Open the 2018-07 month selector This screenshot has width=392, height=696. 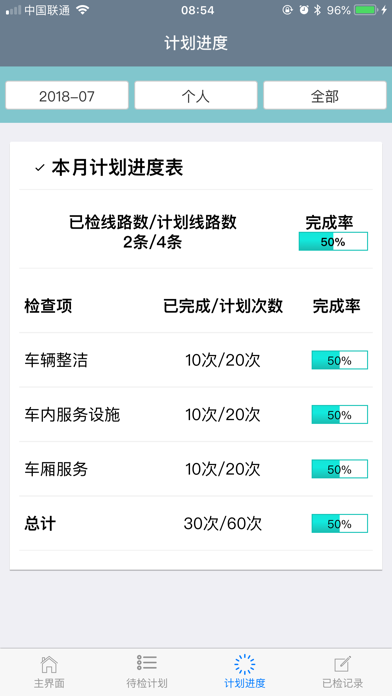[x=67, y=95]
